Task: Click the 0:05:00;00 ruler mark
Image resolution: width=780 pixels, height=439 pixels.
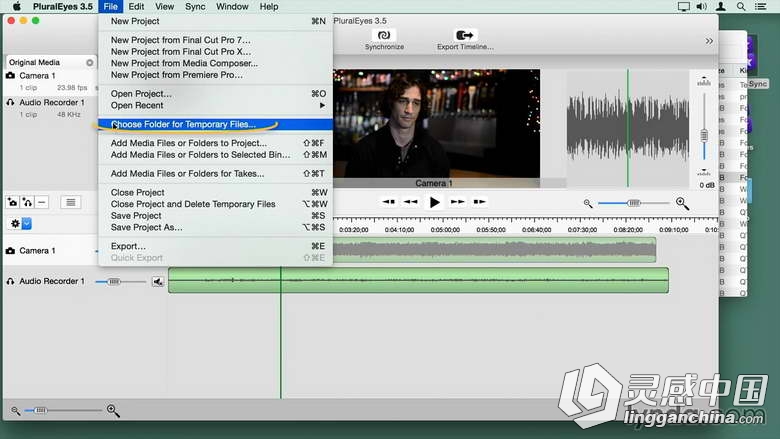Action: (445, 230)
